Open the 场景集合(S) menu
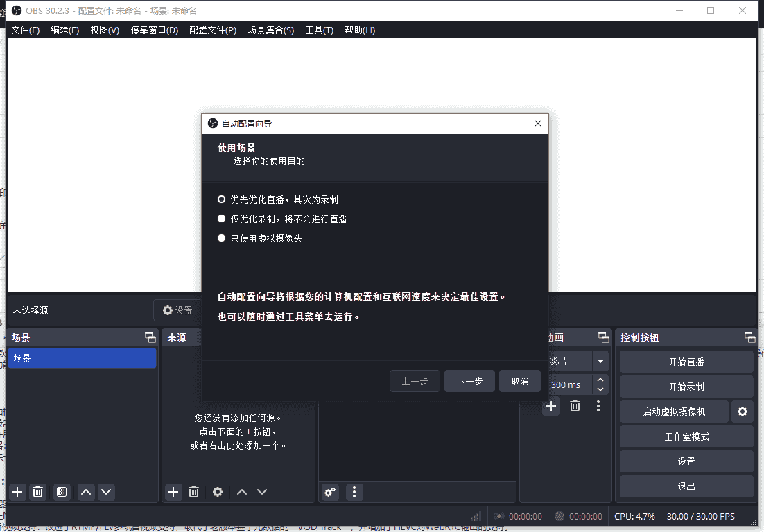This screenshot has height=532, width=764. click(270, 30)
